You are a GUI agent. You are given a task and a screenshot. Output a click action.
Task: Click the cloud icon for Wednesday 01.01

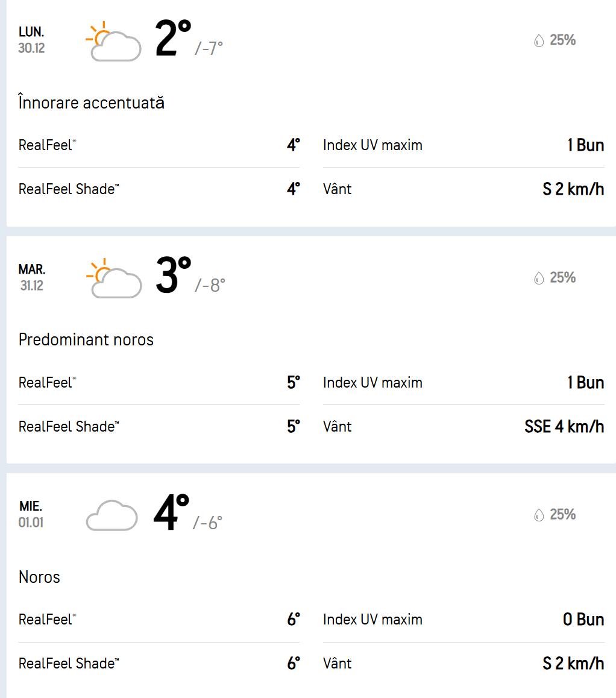(112, 515)
